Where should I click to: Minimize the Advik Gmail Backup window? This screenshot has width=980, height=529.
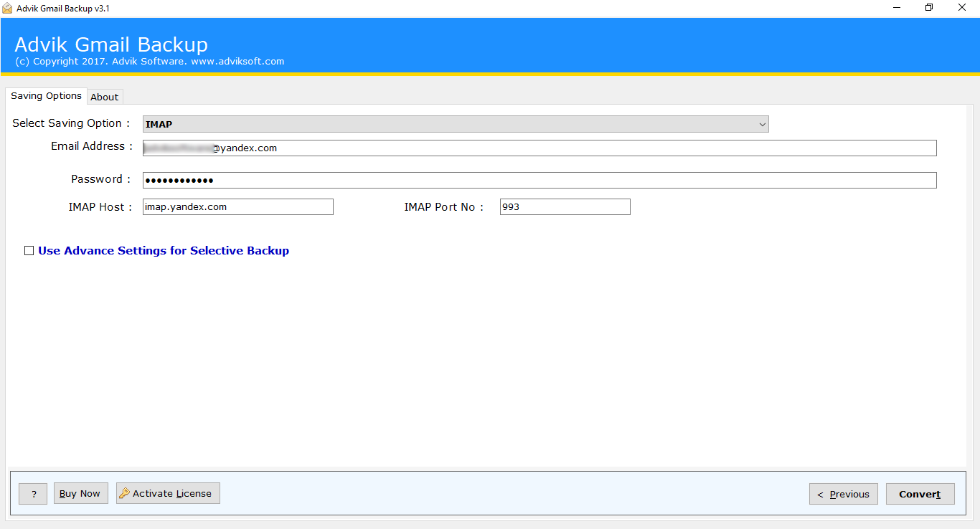click(x=897, y=8)
